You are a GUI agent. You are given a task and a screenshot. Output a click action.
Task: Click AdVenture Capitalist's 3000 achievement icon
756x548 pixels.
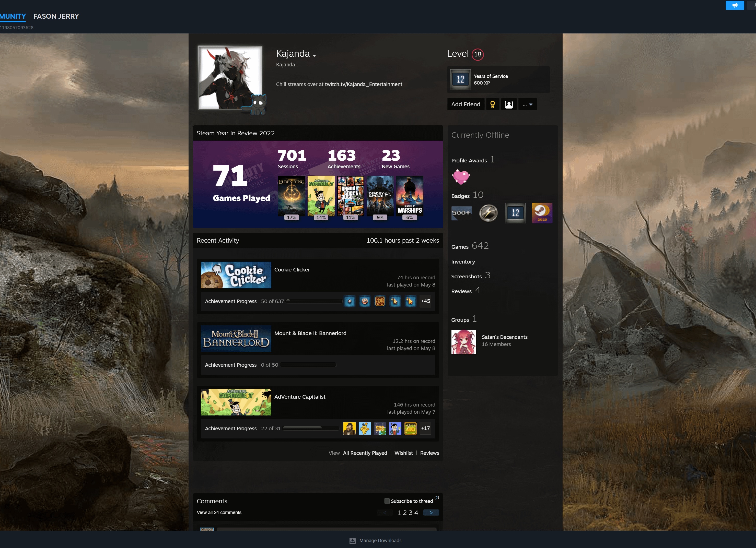click(x=410, y=428)
